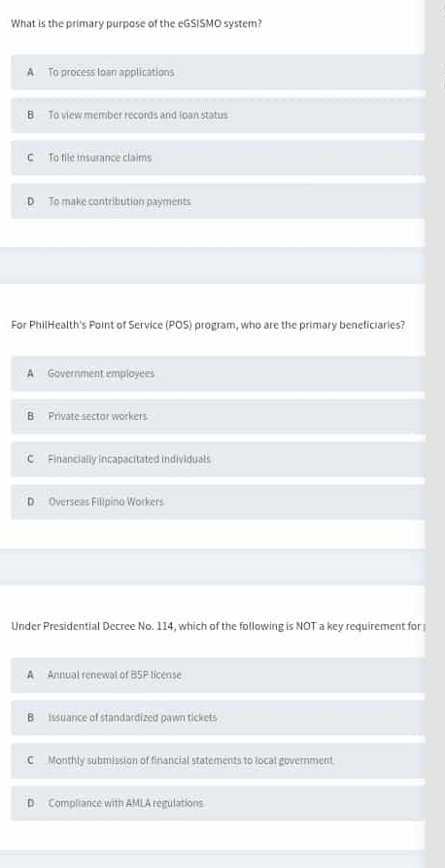Screen dimensions: 445x868
Task: Pick option C 'To file insurance claims'
Action: click(218, 157)
